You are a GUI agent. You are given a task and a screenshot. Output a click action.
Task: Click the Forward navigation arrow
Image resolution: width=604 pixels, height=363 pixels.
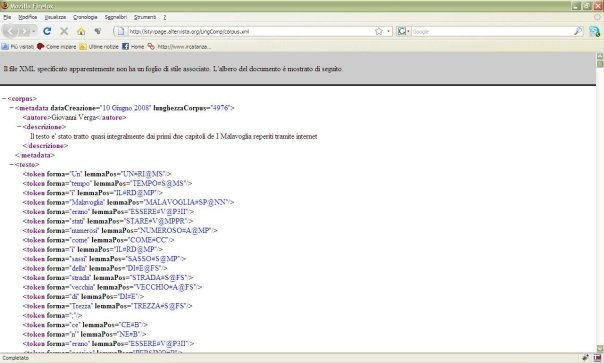click(24, 31)
